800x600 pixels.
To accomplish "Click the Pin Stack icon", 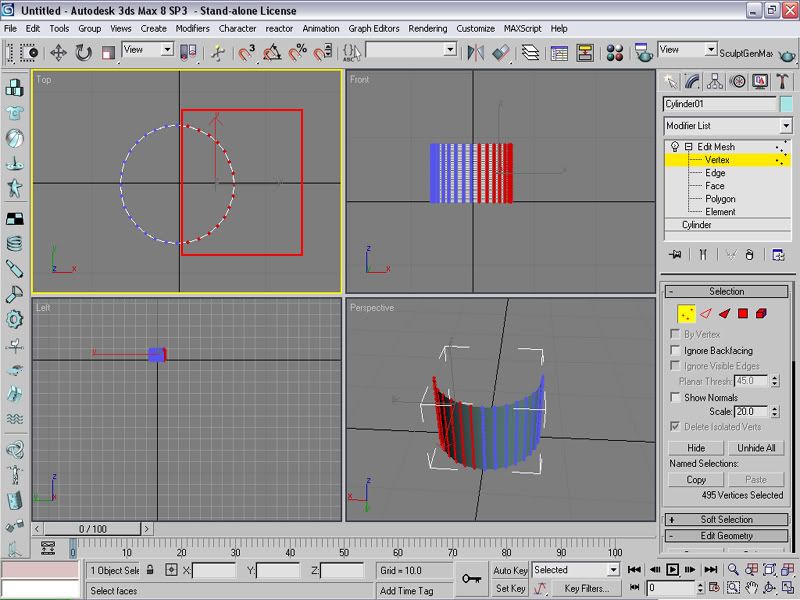I will pyautogui.click(x=676, y=255).
